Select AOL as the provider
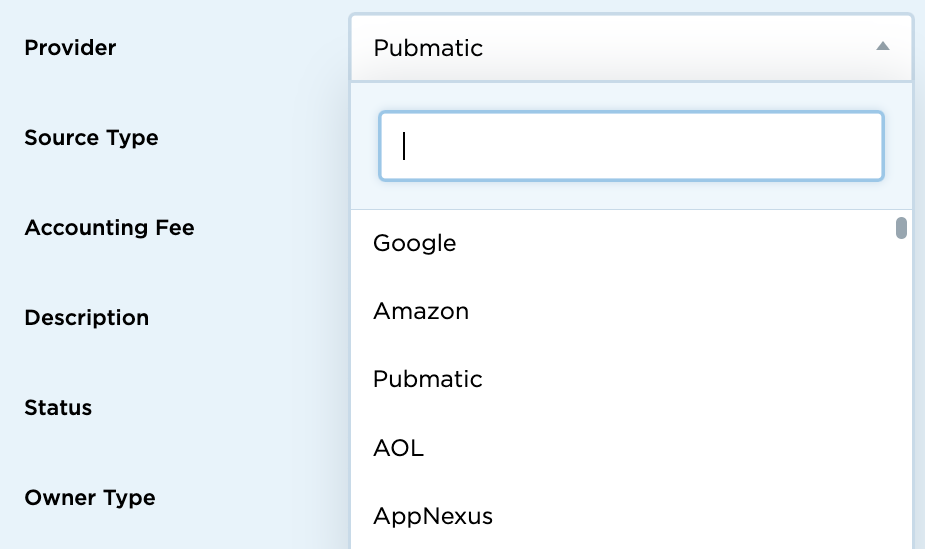925x549 pixels. [x=399, y=447]
